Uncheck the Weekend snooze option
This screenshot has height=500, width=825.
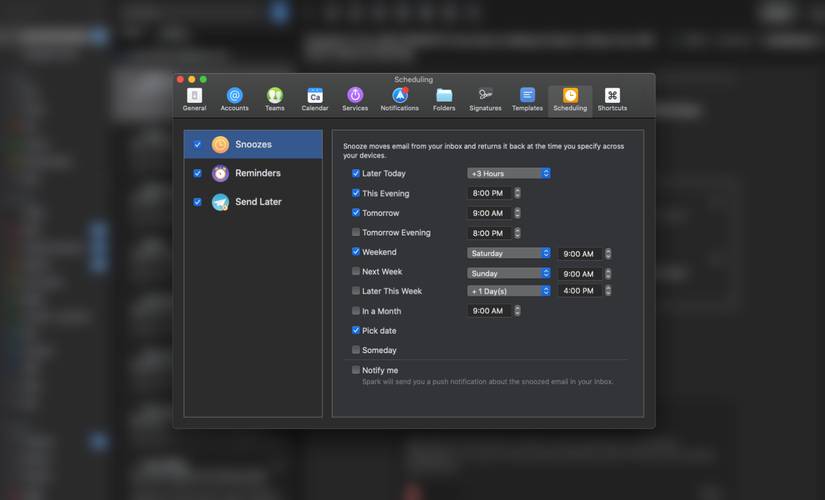pyautogui.click(x=356, y=252)
